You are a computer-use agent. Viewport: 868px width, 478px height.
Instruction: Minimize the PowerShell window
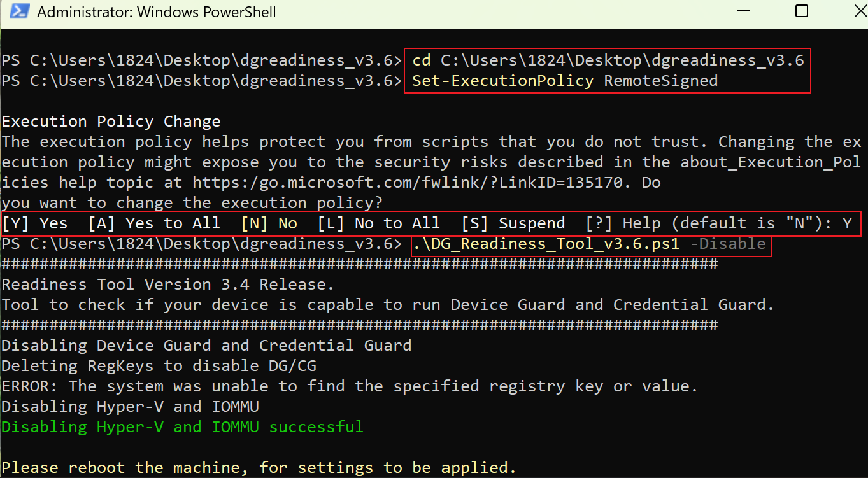pyautogui.click(x=744, y=12)
